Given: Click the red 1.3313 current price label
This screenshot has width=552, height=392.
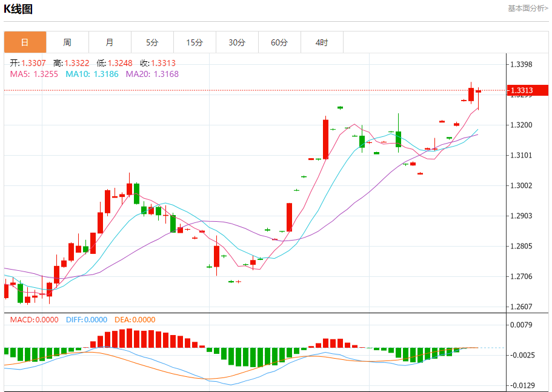Looking at the screenshot, I should [x=527, y=90].
